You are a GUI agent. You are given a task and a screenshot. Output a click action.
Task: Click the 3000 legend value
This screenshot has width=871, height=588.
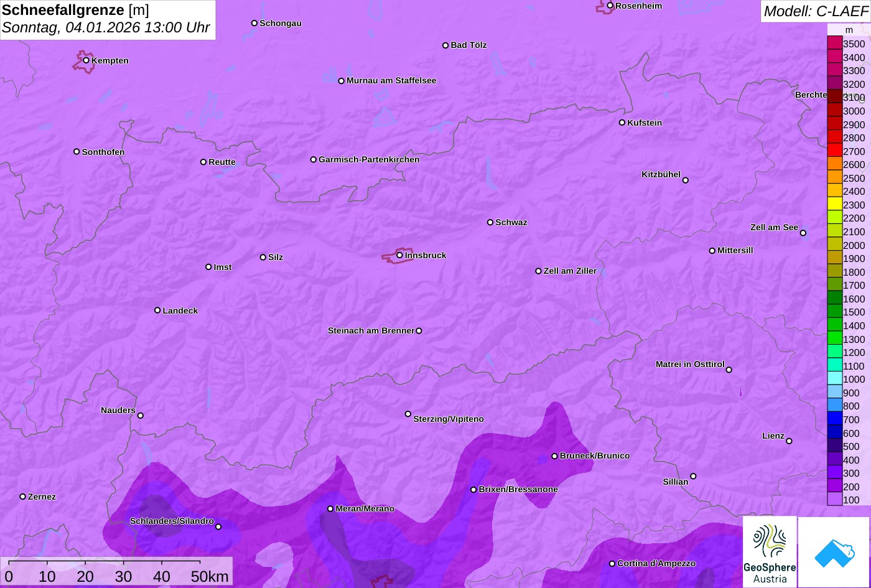coord(854,111)
